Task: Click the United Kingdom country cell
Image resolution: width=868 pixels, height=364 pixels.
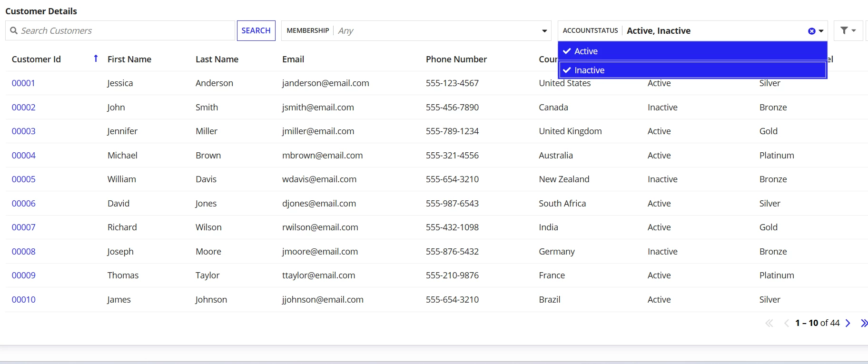Action: coord(570,131)
